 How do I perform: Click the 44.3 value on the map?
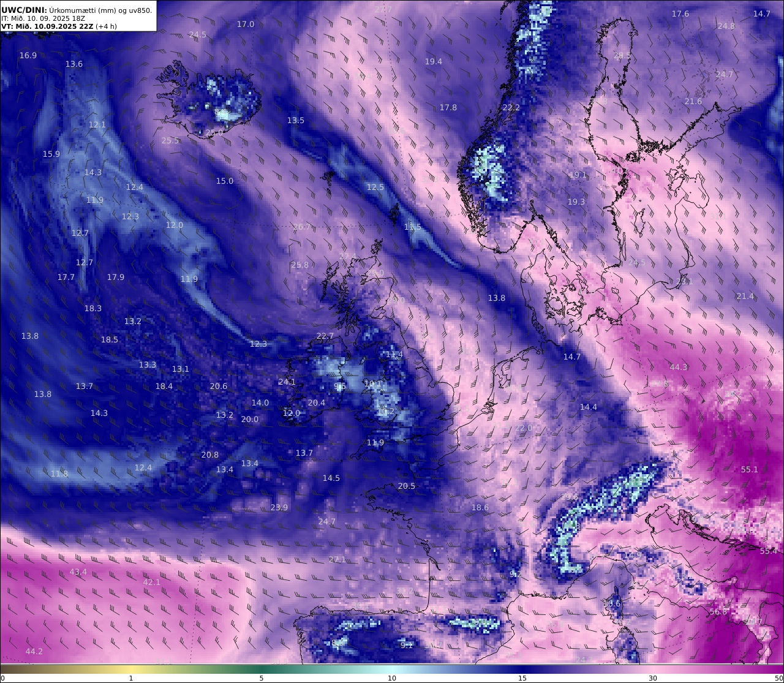click(679, 368)
